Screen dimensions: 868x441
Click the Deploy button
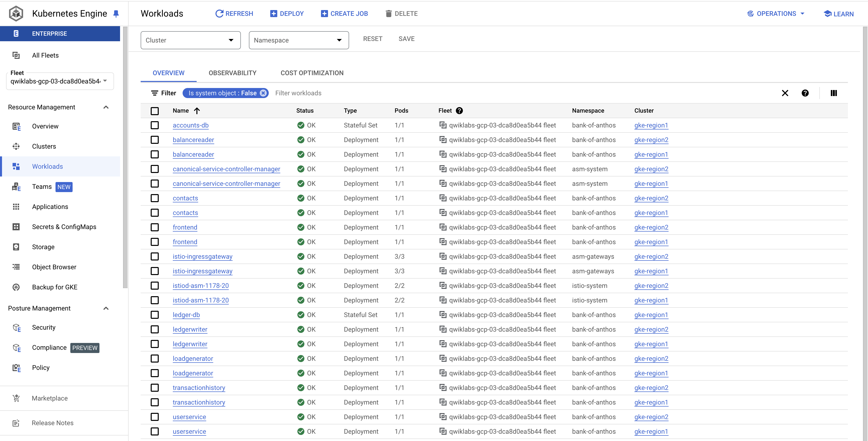287,14
